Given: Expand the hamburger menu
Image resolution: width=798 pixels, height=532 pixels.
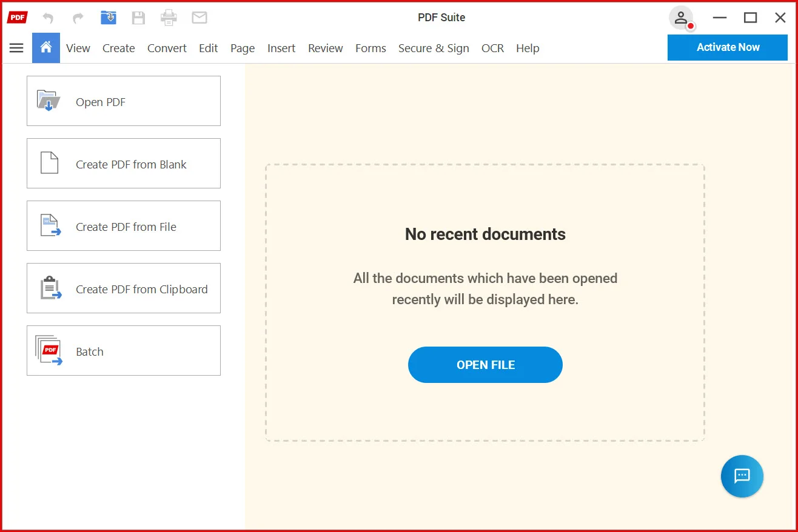Looking at the screenshot, I should (x=16, y=48).
